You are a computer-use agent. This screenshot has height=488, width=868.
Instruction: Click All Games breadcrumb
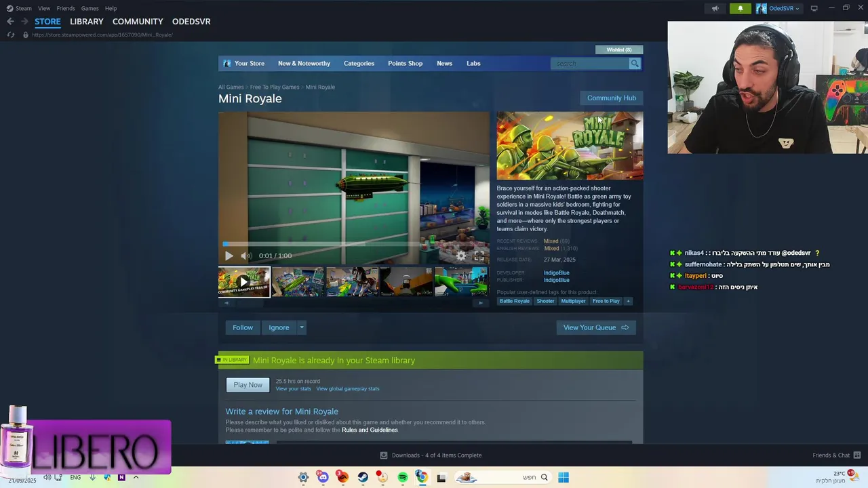231,87
